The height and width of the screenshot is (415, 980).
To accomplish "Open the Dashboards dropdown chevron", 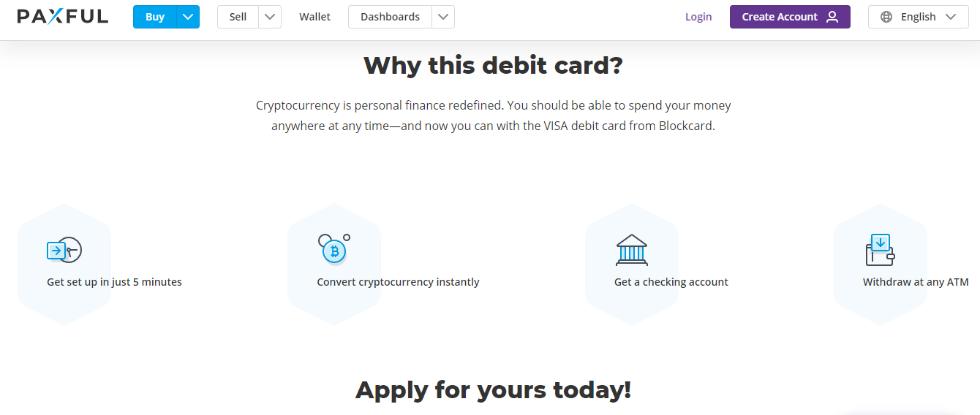I will [443, 17].
